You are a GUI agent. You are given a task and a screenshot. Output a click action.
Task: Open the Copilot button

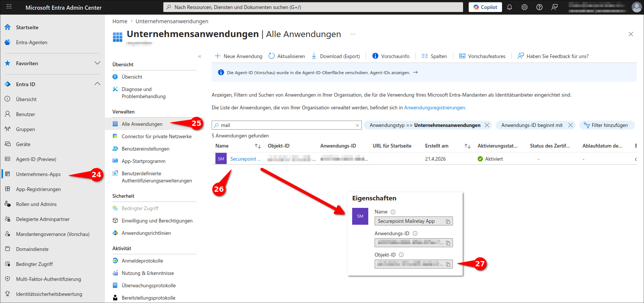(x=485, y=7)
